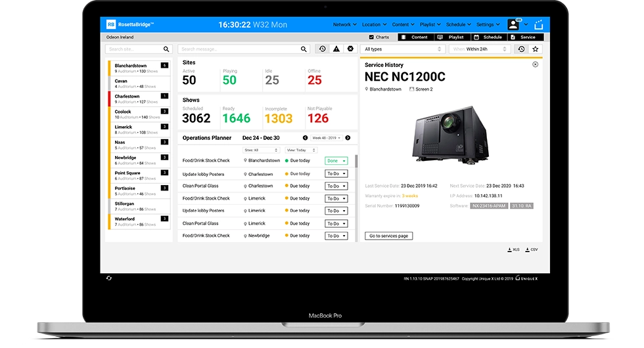Close the Service History panel
This screenshot has height=348, width=644.
(x=535, y=64)
